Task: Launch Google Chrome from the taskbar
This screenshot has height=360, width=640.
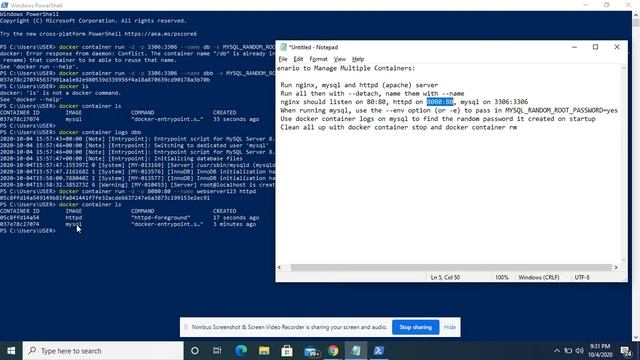Action: tap(333, 351)
